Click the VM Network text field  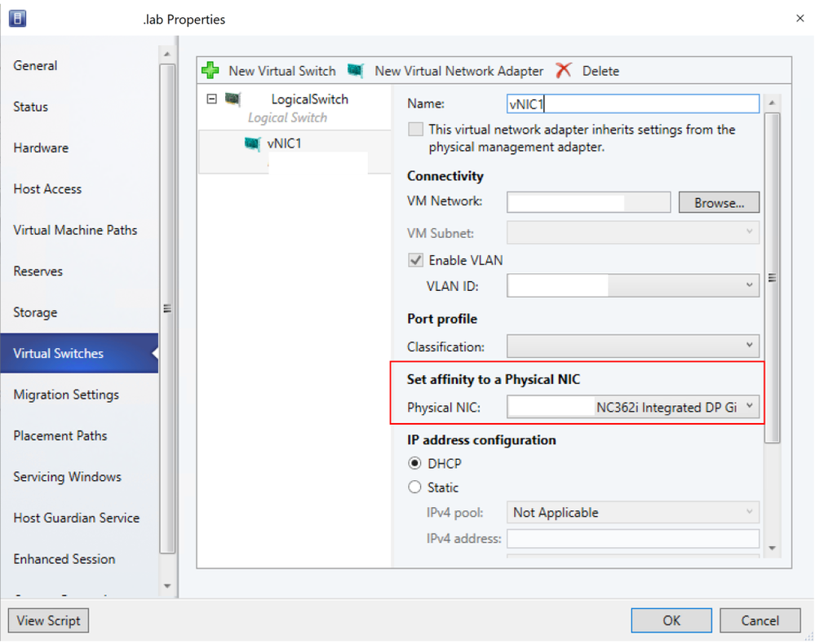588,202
